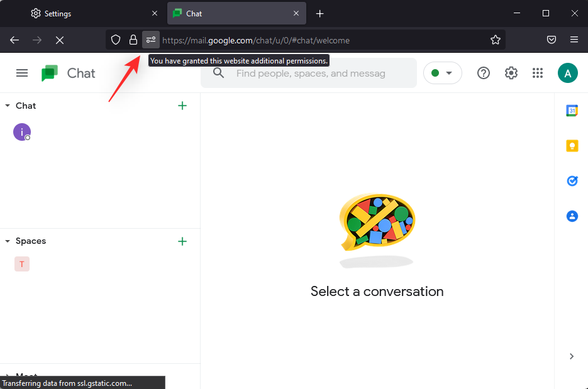Open the Help support icon
Screen dimensions: 588x389
483,73
